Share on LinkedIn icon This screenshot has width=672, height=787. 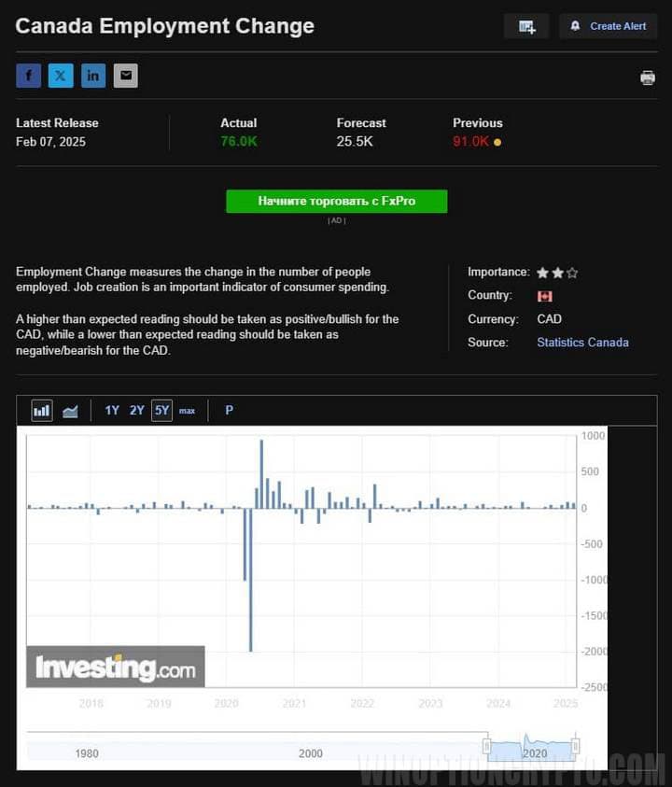[x=93, y=76]
